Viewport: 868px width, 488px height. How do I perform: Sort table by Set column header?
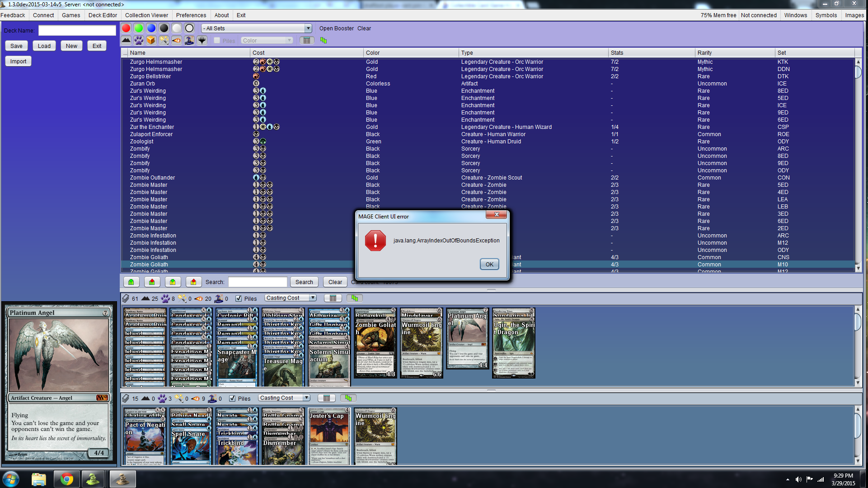coord(815,53)
